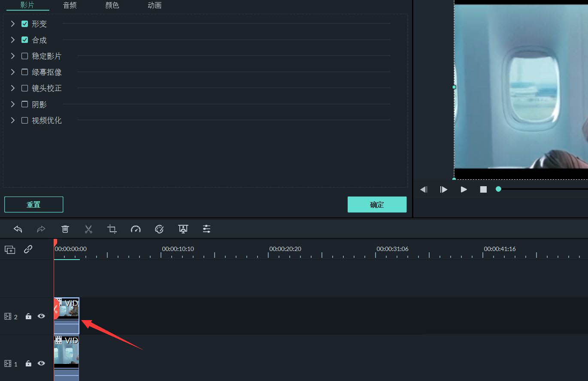Expand the 合成 section arrow
This screenshot has height=381, width=588.
(x=13, y=40)
